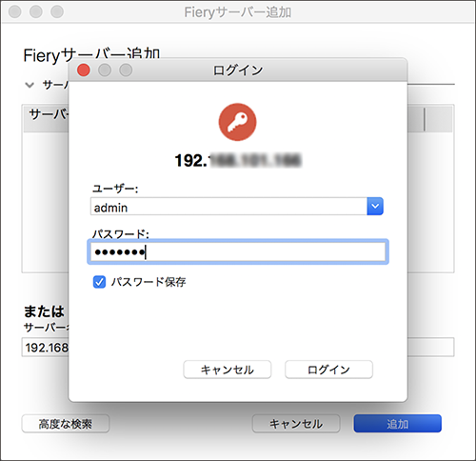This screenshot has height=461, width=476.
Task: Click 高度な検索 button in Fiery window
Action: click(66, 424)
